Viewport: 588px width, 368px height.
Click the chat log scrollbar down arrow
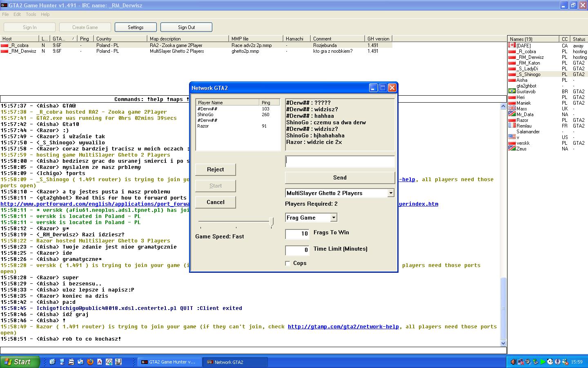coord(503,343)
